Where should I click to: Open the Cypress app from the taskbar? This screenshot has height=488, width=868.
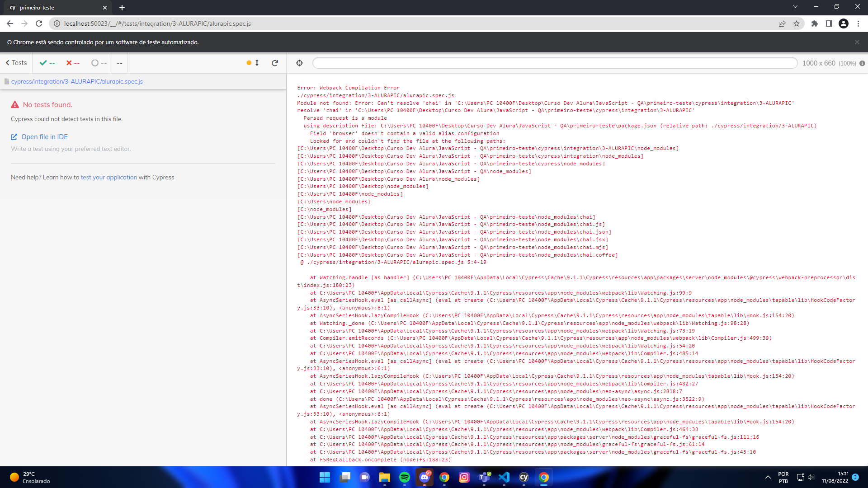click(x=524, y=477)
